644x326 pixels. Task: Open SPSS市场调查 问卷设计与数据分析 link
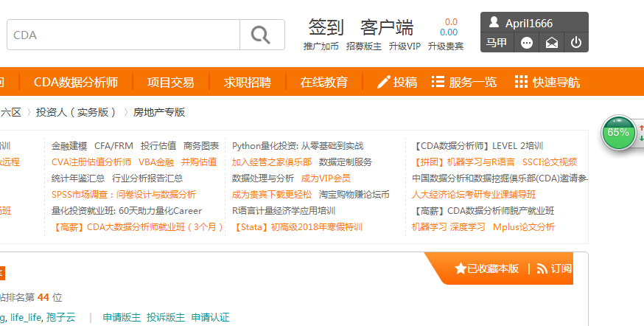click(124, 195)
